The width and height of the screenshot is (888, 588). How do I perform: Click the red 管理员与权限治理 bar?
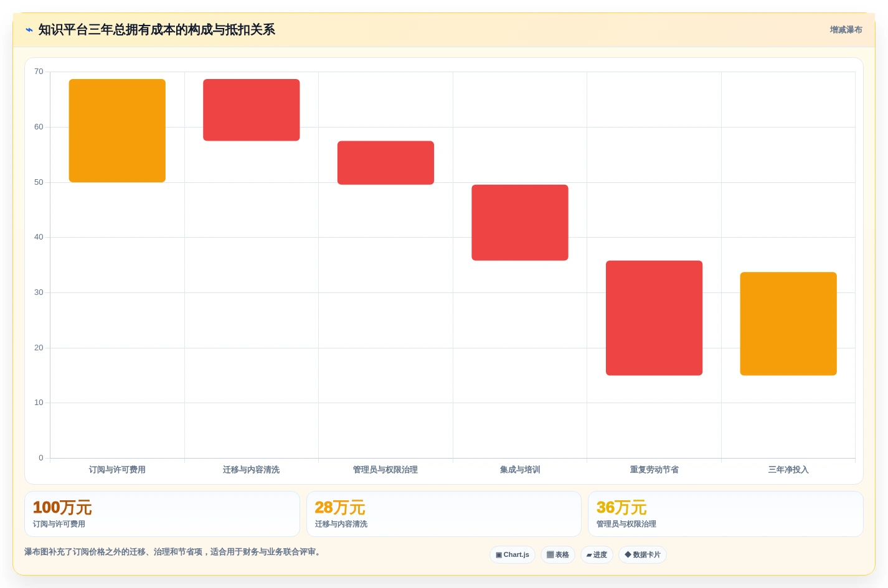tap(385, 163)
